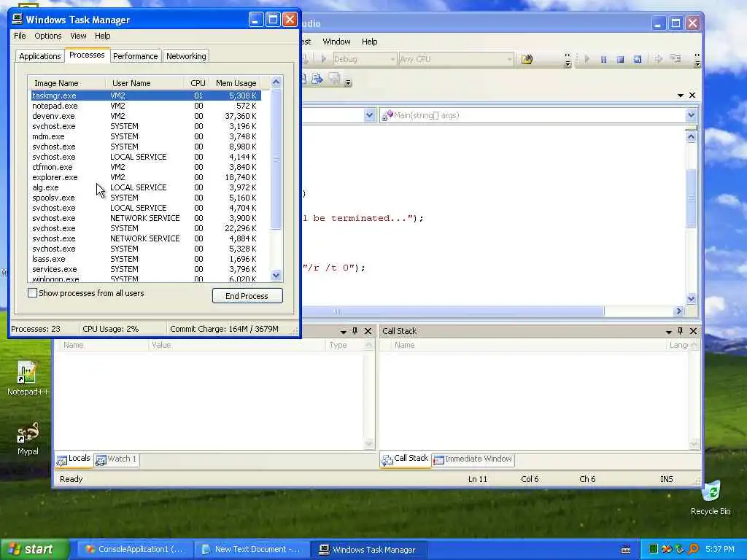Screen dimensions: 747x560
Task: Open Task Manager's Help menu
Action: click(102, 36)
